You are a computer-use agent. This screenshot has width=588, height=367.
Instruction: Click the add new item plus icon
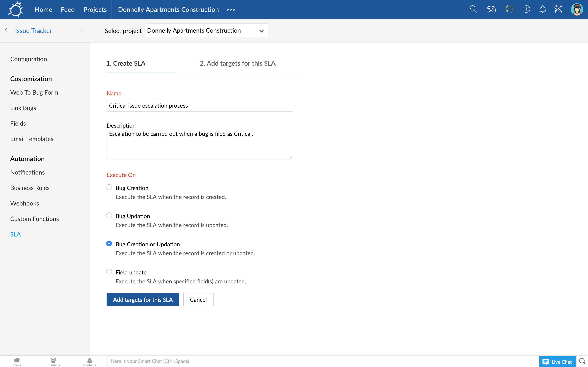(x=526, y=9)
